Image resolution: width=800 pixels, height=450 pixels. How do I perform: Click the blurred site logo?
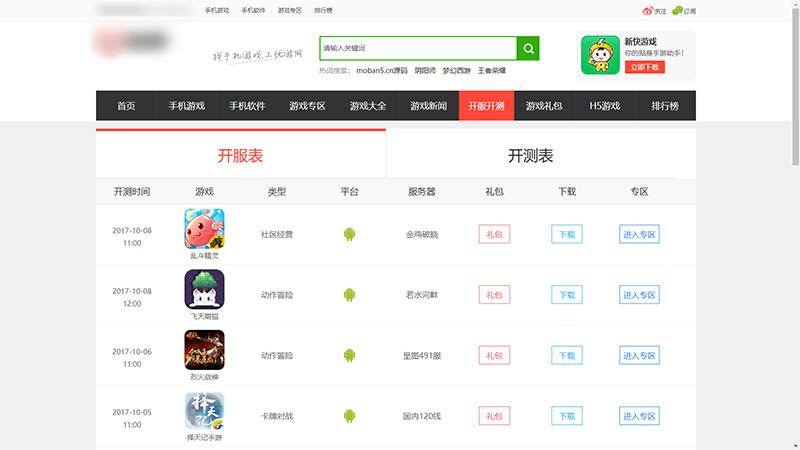tap(132, 42)
